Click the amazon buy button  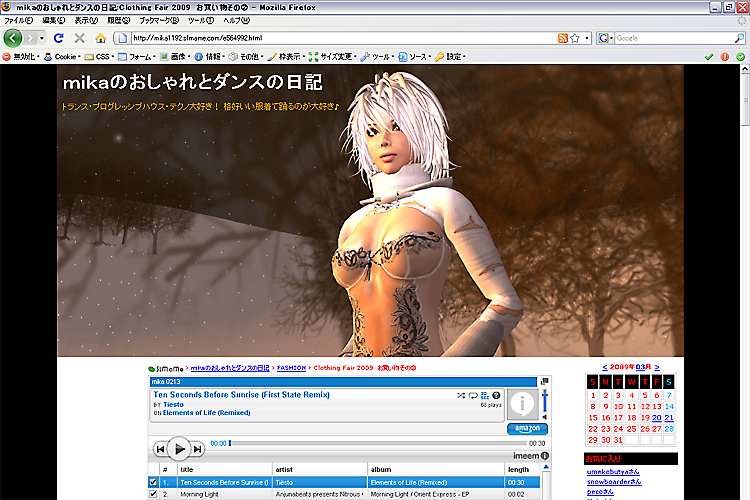tap(527, 429)
